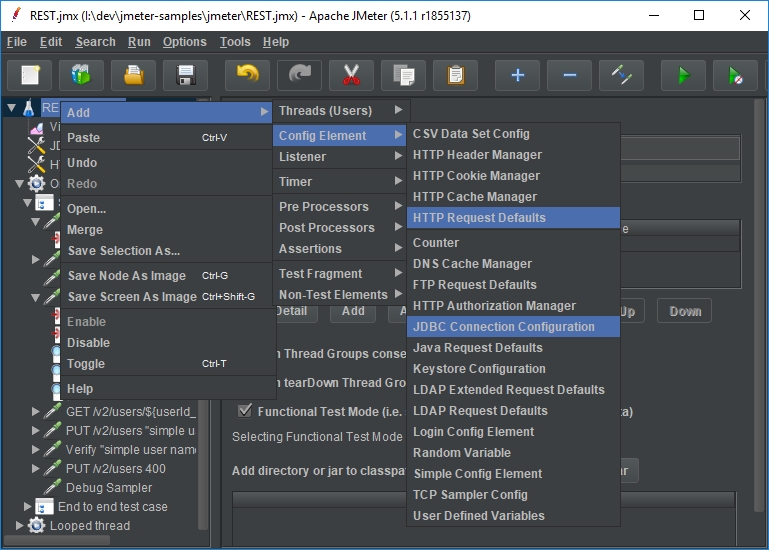Select HTTP Request Defaults from submenu

[x=479, y=218]
